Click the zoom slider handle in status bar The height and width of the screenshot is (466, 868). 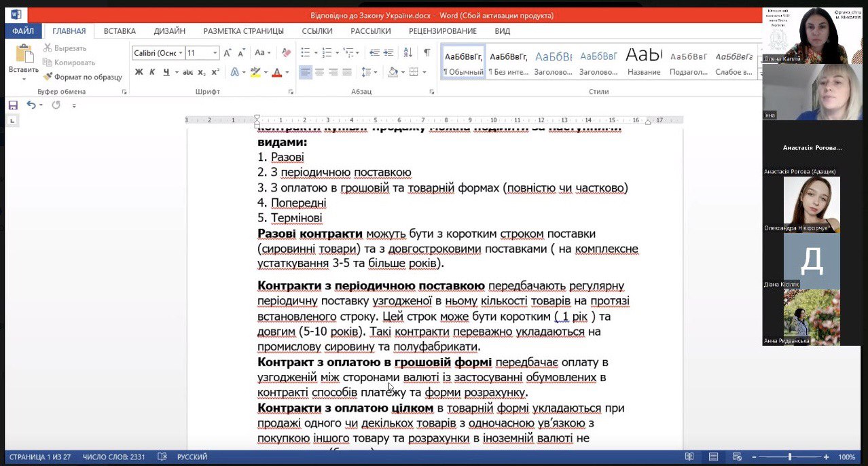pos(789,457)
